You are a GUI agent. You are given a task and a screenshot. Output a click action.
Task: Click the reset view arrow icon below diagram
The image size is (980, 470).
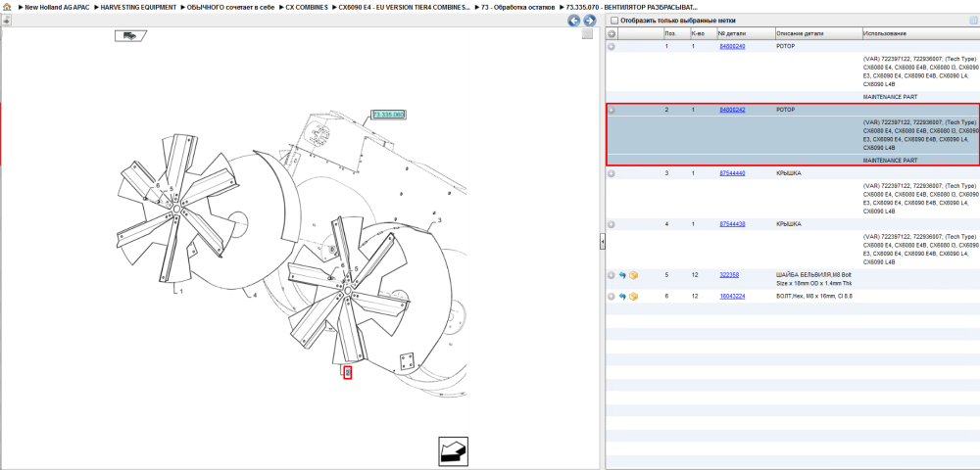(453, 451)
